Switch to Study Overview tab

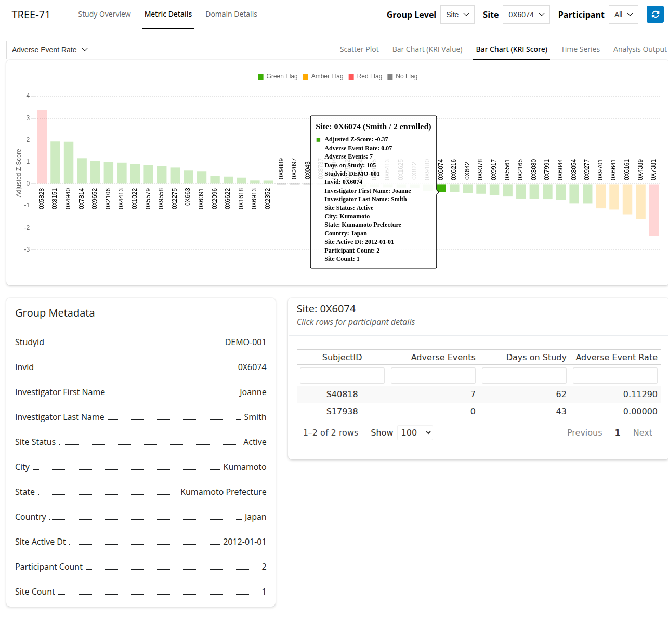click(104, 14)
